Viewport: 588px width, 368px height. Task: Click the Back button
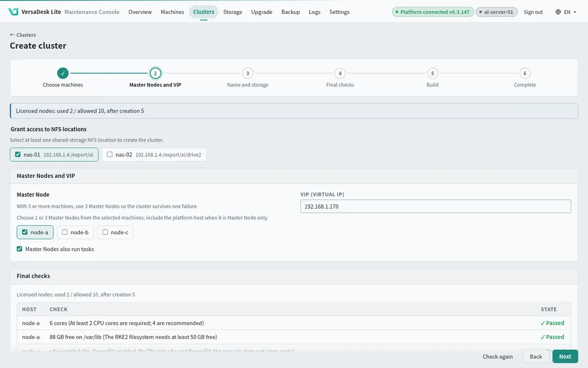coord(536,356)
